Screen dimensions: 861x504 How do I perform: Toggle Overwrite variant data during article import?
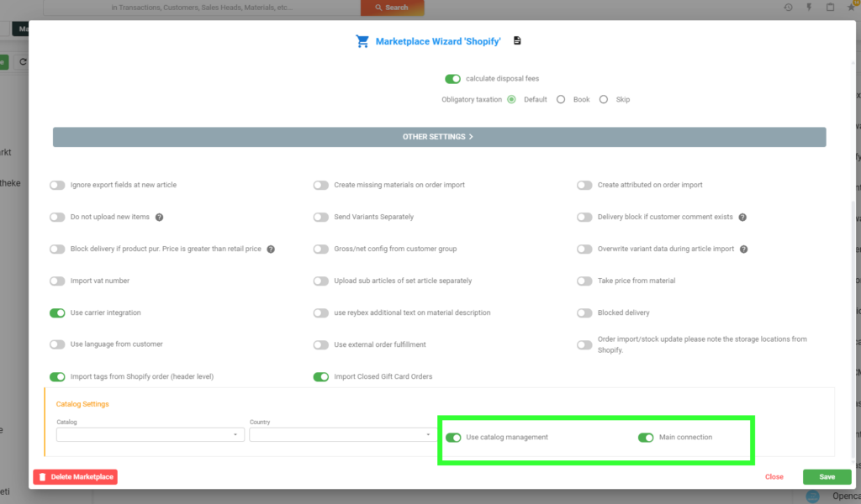584,249
